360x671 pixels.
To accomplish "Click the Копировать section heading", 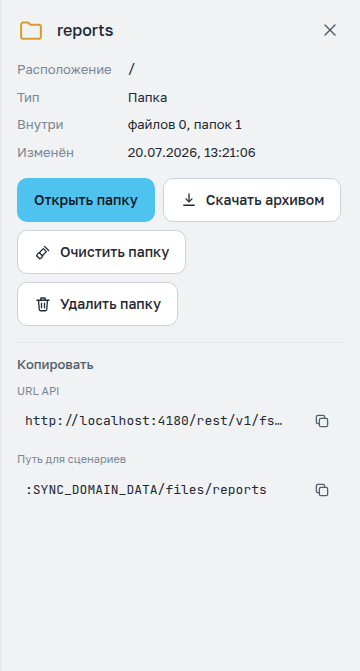I will 55,365.
